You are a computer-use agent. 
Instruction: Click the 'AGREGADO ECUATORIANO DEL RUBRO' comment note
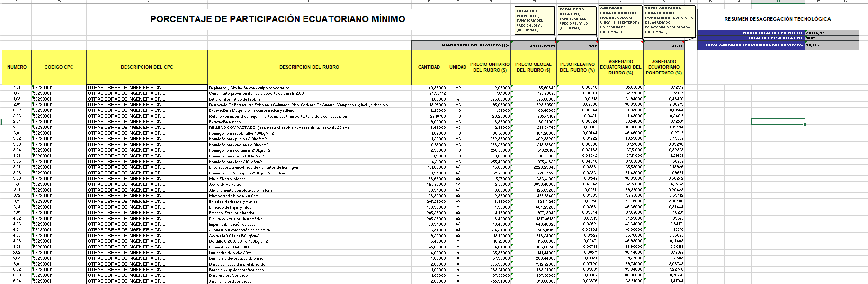pos(620,20)
